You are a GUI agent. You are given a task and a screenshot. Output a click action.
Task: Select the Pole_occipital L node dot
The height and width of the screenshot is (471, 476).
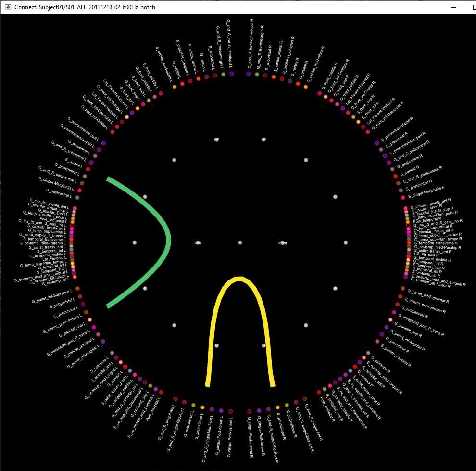point(161,392)
